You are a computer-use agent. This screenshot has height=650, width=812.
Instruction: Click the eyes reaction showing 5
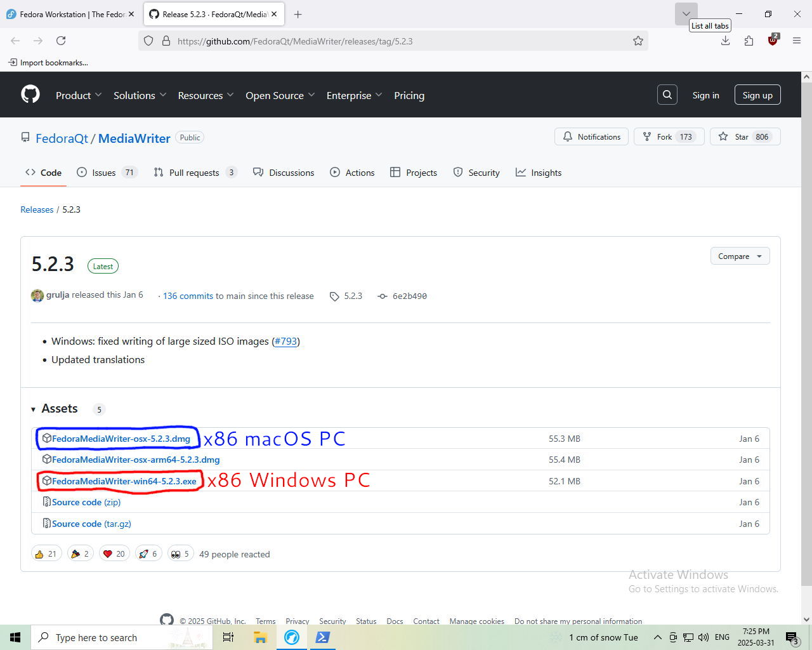[180, 554]
